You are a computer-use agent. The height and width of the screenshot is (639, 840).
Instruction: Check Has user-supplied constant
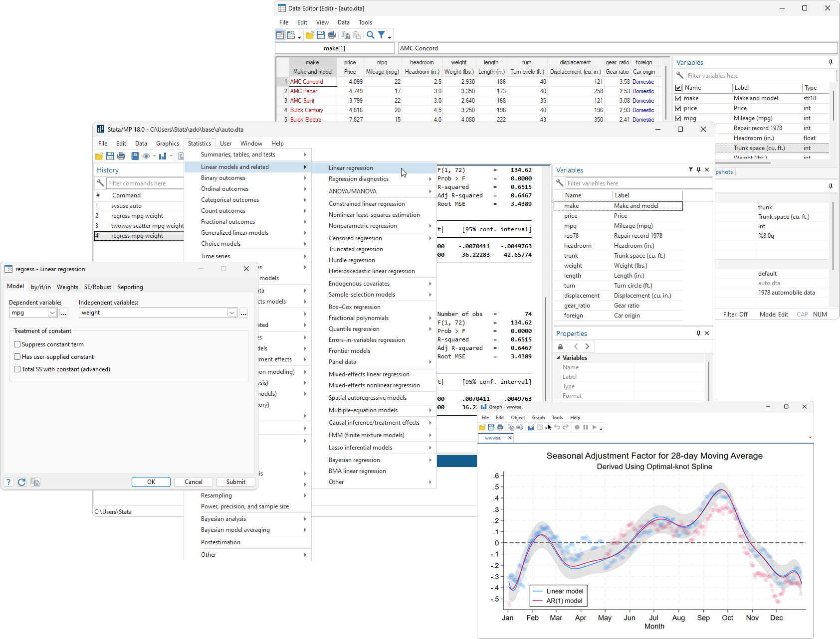[x=17, y=356]
